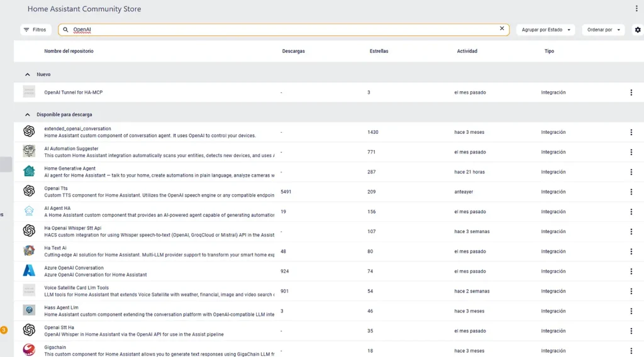
Task: Click the 'hace 21 horas' activity cell
Action: pos(469,172)
